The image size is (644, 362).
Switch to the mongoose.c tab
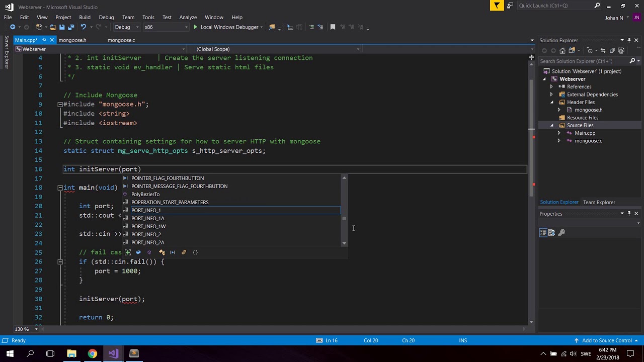[121, 40]
